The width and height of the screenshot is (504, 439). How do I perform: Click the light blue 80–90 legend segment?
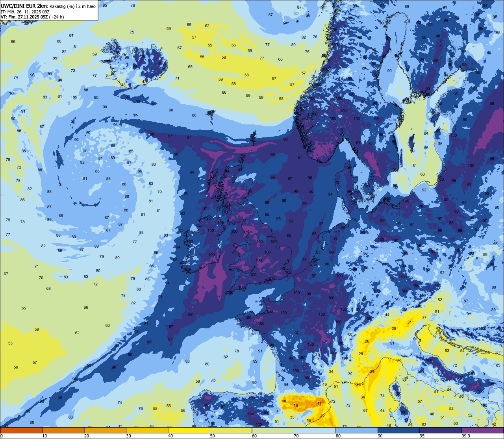(357, 430)
